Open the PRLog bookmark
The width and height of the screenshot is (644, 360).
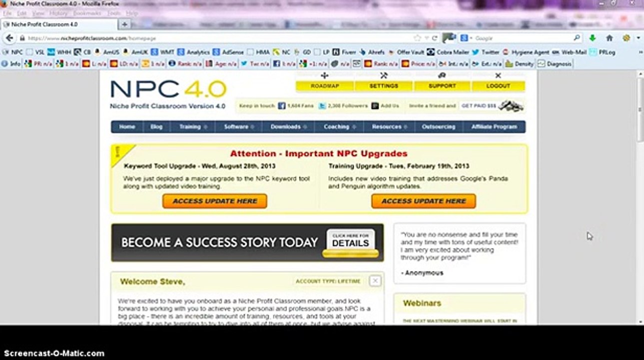click(x=602, y=52)
